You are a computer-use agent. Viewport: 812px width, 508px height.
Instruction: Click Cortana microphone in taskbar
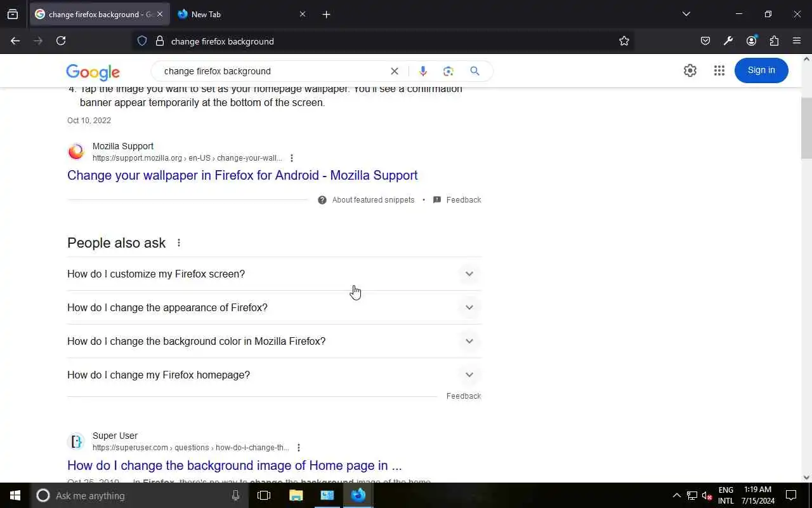tap(235, 495)
